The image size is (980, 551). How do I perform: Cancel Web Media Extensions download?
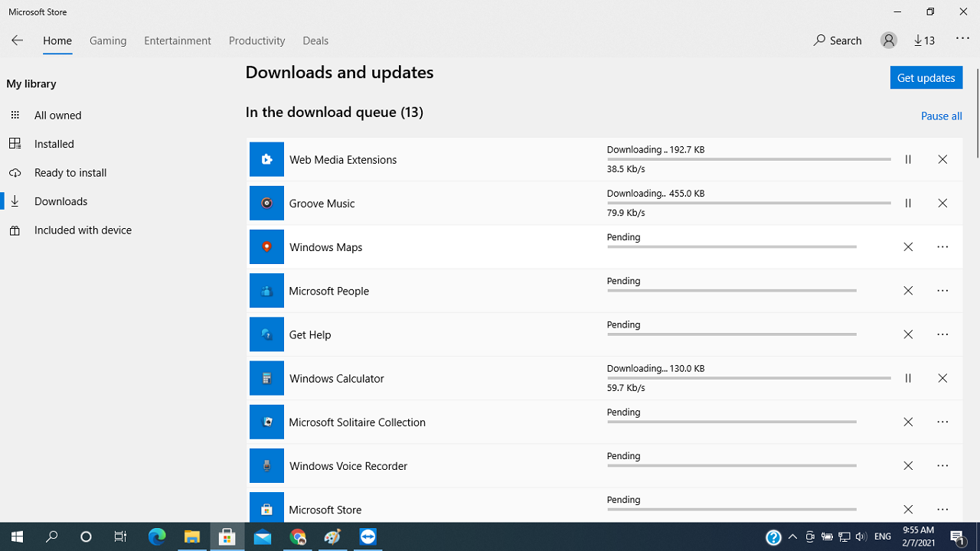pos(942,159)
